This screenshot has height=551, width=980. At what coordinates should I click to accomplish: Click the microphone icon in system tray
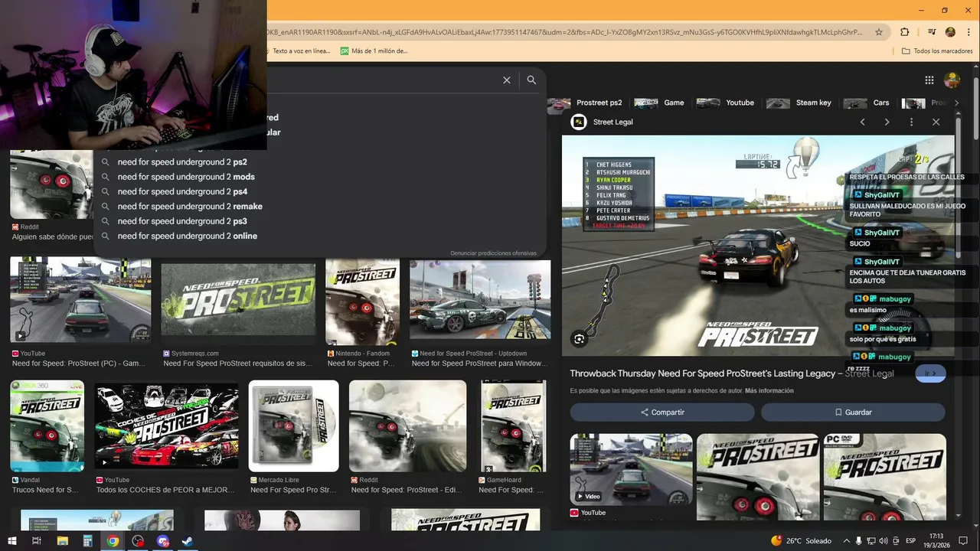(859, 541)
